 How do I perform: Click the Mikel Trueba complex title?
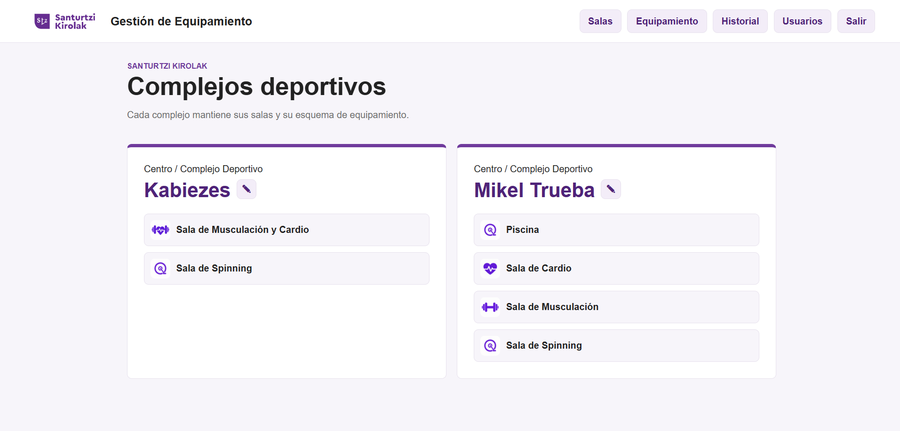(534, 190)
